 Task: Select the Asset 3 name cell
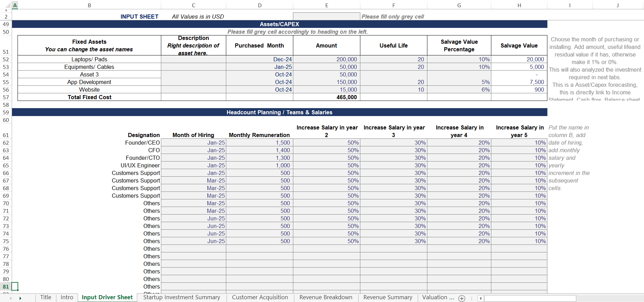click(x=89, y=74)
